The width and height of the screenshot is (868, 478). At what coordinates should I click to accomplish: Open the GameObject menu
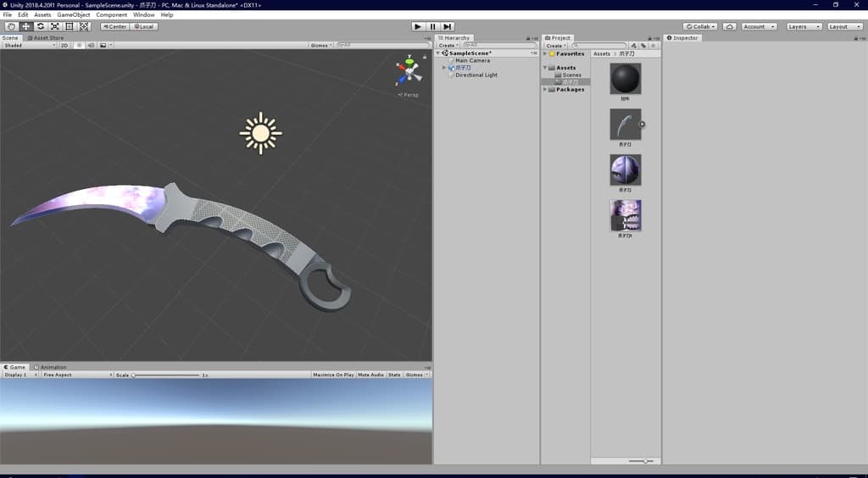point(74,14)
